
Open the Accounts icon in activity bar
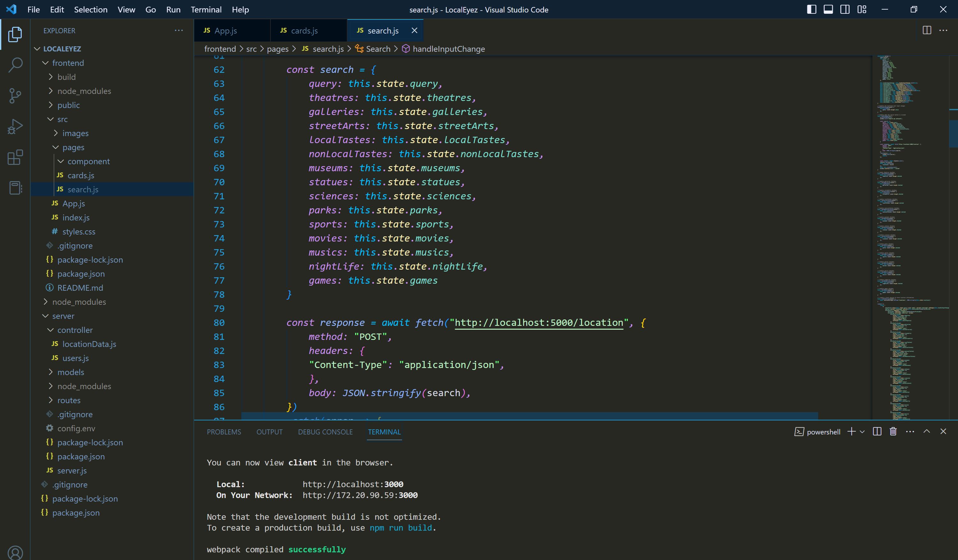15,552
